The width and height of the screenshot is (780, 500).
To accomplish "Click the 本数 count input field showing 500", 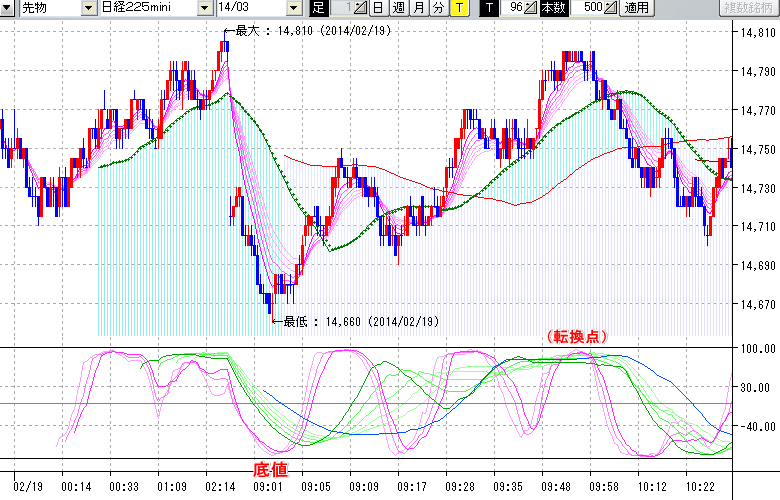I will (x=590, y=8).
